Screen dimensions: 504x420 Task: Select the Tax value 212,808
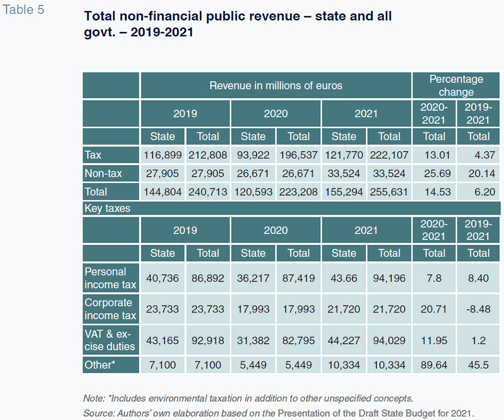pyautogui.click(x=208, y=155)
